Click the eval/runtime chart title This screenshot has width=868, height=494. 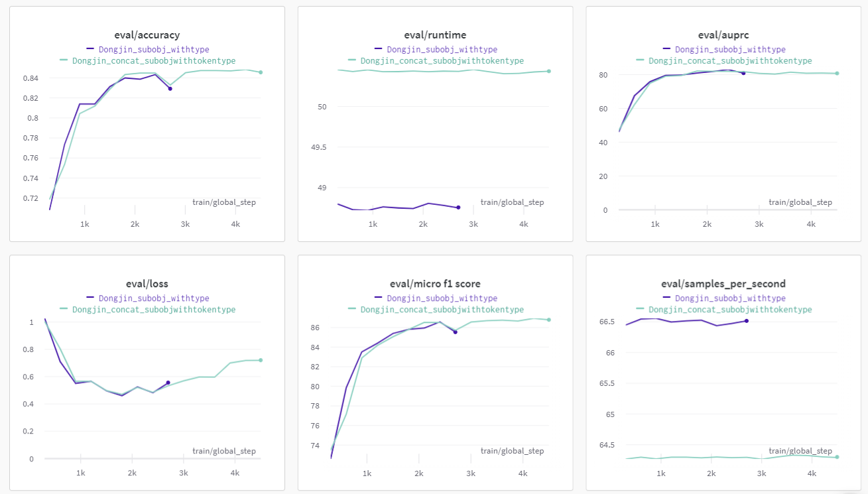point(435,35)
